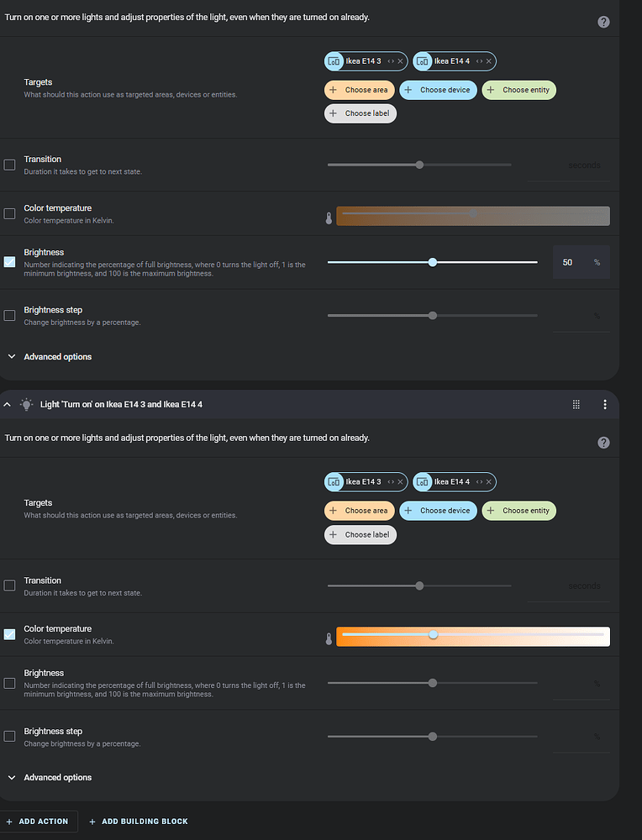Uncheck Color temperature in the second action

[x=9, y=634]
